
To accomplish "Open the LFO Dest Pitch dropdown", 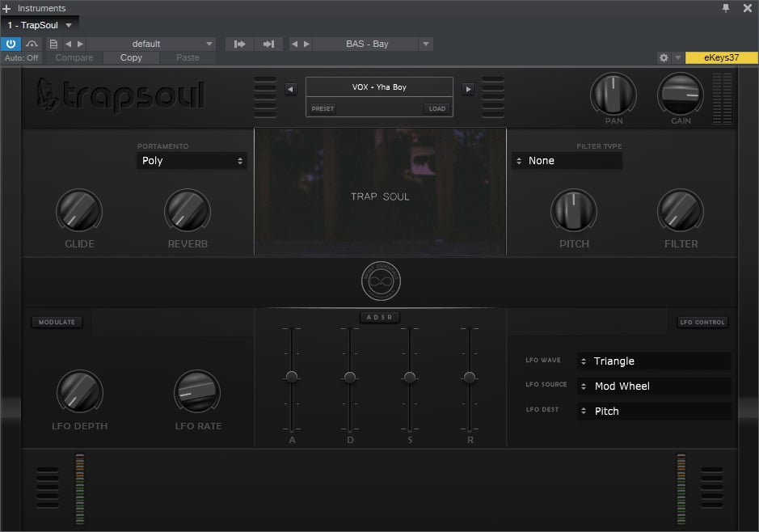I will (x=654, y=411).
